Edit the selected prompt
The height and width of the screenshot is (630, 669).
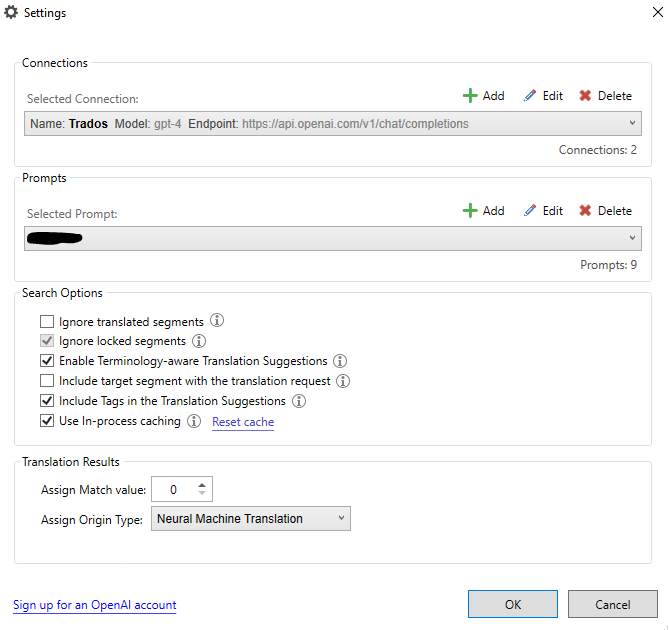(x=543, y=211)
